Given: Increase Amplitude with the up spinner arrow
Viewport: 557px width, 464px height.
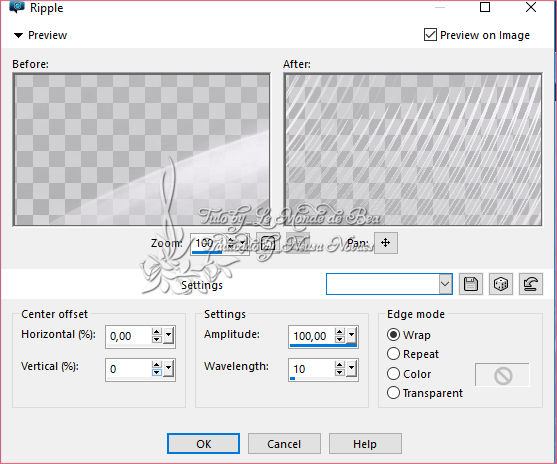Looking at the screenshot, I should [x=340, y=332].
